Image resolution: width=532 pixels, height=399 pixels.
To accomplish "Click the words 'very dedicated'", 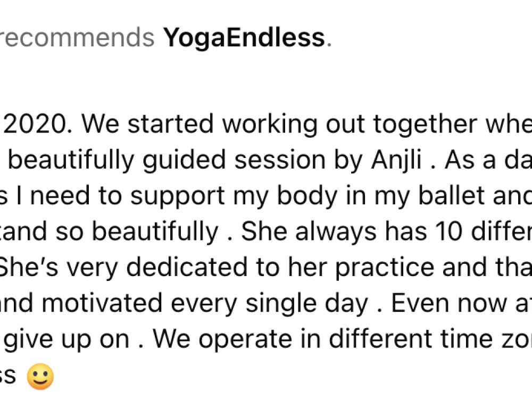I will 157,268.
